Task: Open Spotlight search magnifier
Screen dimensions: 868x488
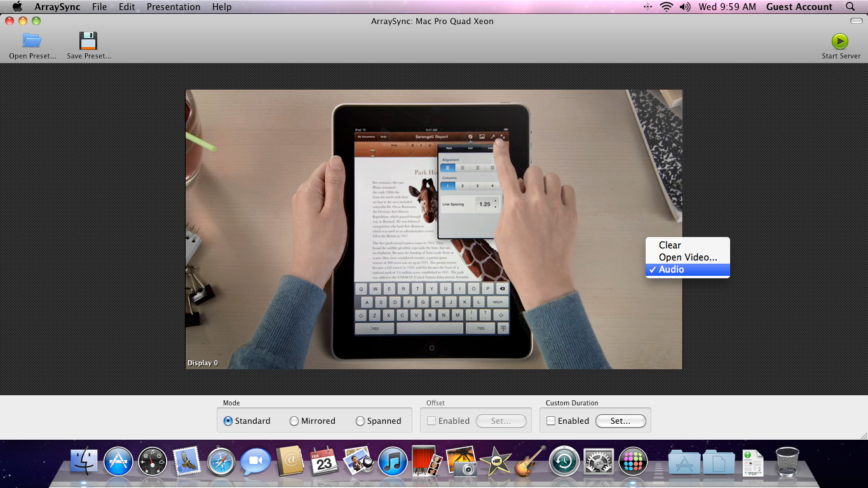Action: (850, 7)
